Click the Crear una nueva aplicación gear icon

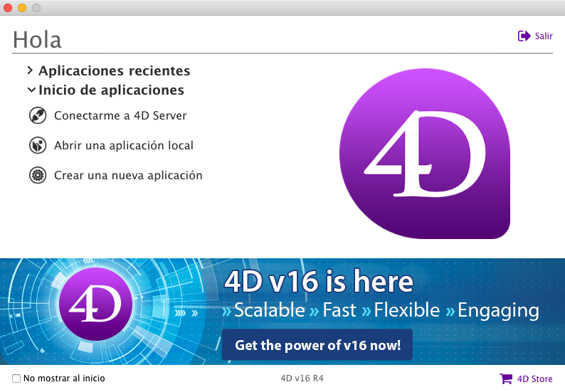tap(38, 175)
